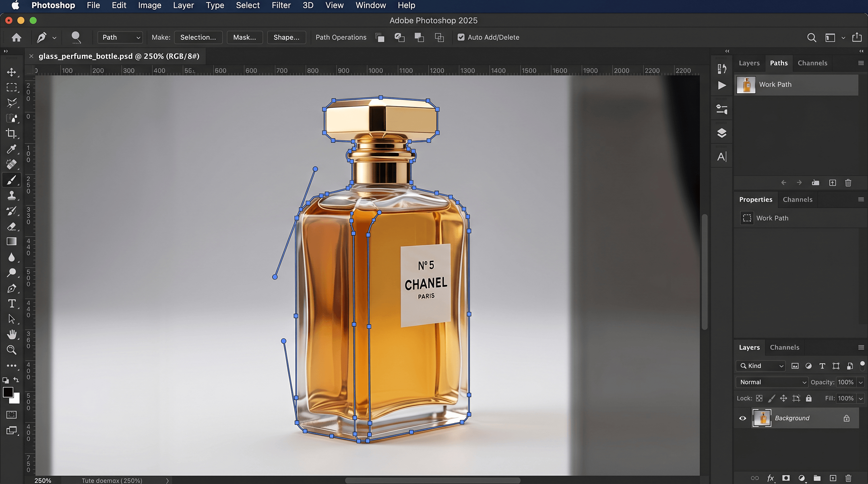Select the Brush tool

(x=11, y=180)
